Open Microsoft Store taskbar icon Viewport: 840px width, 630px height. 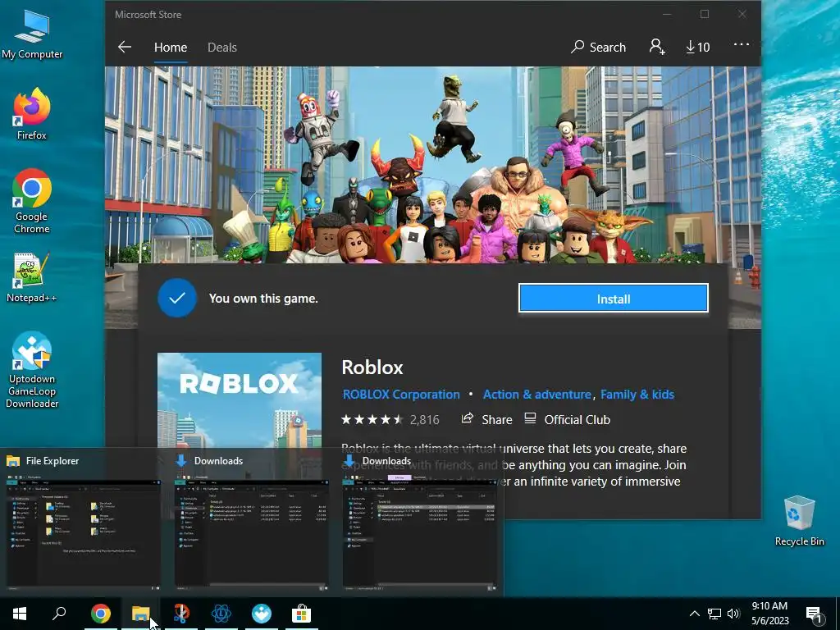[301, 614]
